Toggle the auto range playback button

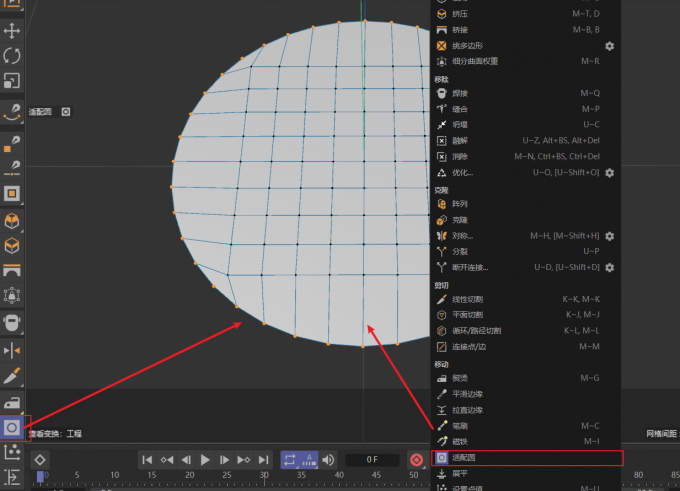[309, 460]
